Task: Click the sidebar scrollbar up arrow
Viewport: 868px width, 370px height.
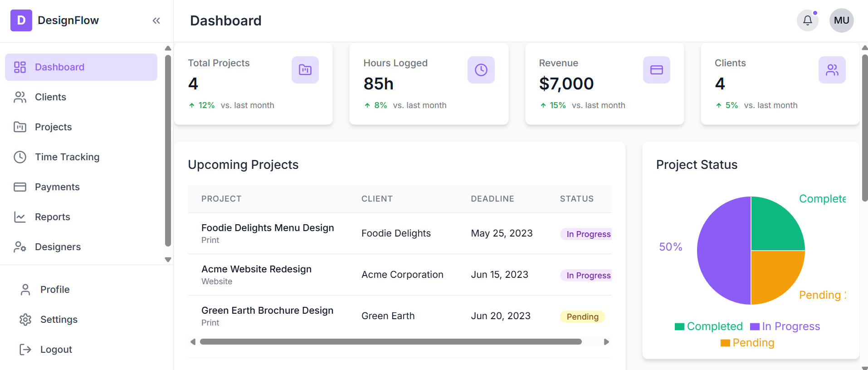Action: click(x=168, y=48)
